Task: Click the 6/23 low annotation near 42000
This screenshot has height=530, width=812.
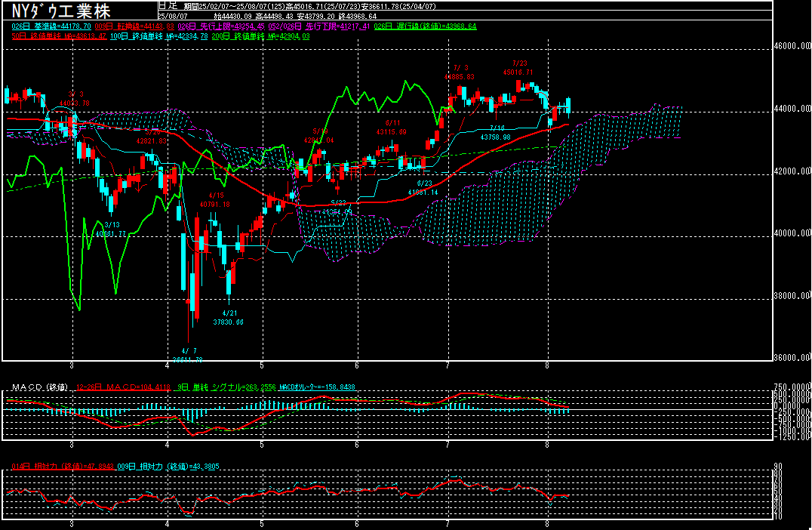Action: coord(423,188)
